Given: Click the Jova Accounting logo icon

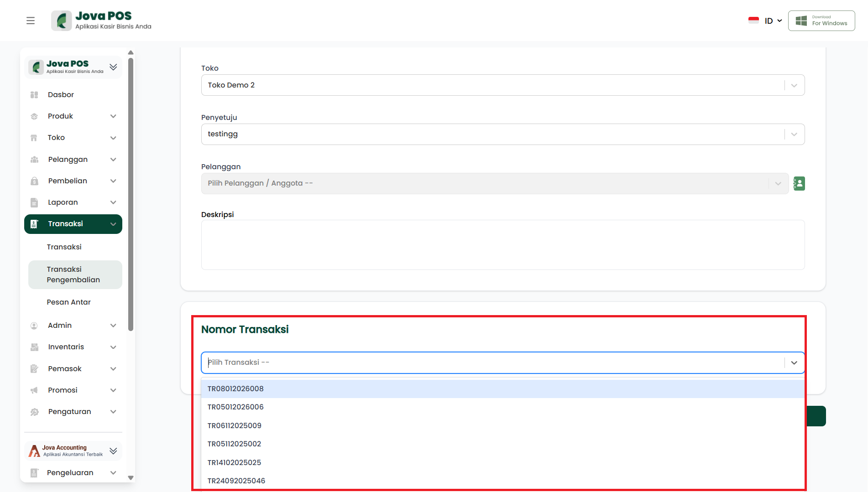Looking at the screenshot, I should click(x=34, y=451).
